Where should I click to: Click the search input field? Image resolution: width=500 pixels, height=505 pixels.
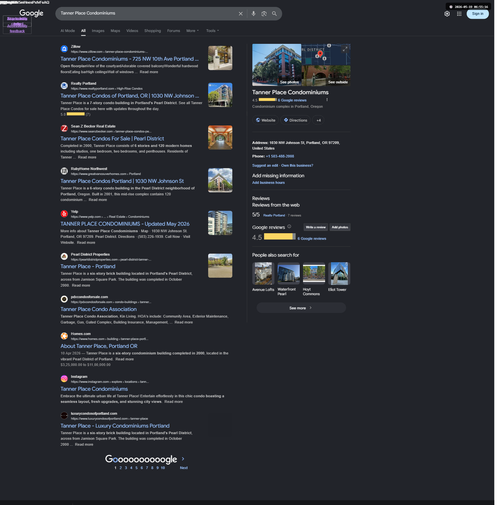pos(147,14)
